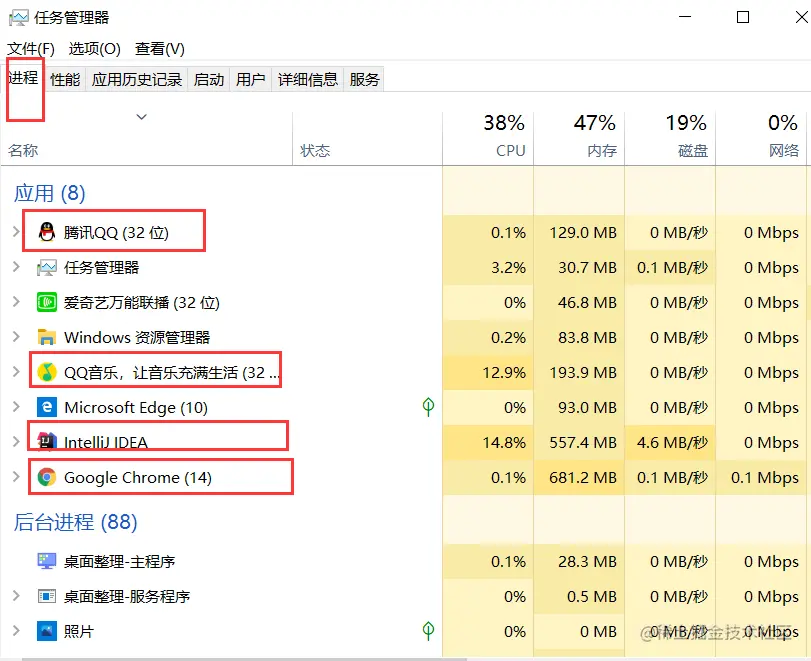
Task: Switch to the 启动 tab
Action: tap(209, 79)
